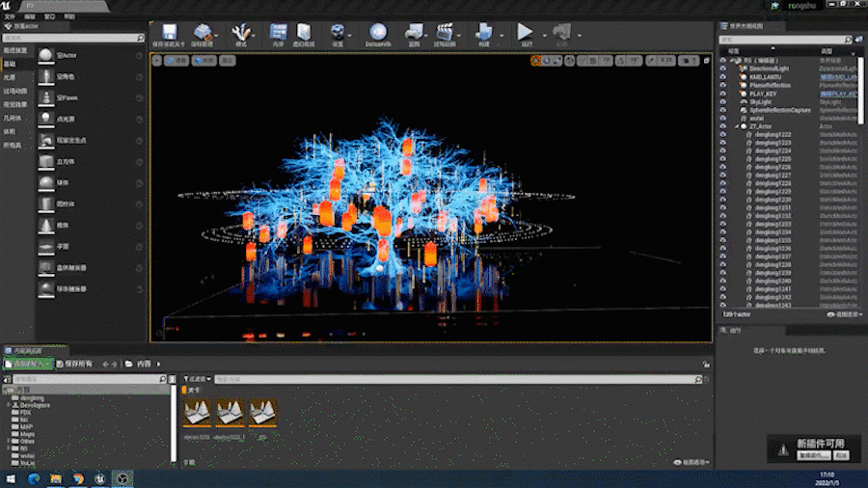Open the Filters dropdown in content browser

[198, 379]
